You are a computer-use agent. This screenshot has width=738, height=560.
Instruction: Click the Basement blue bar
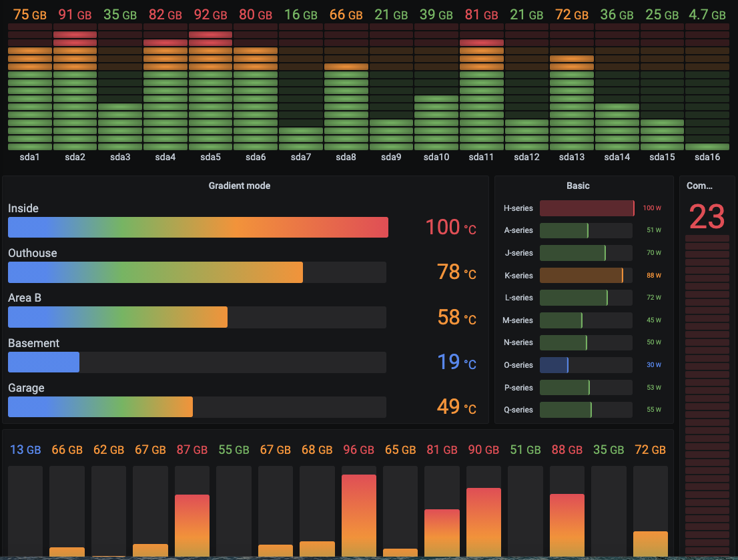tap(44, 362)
